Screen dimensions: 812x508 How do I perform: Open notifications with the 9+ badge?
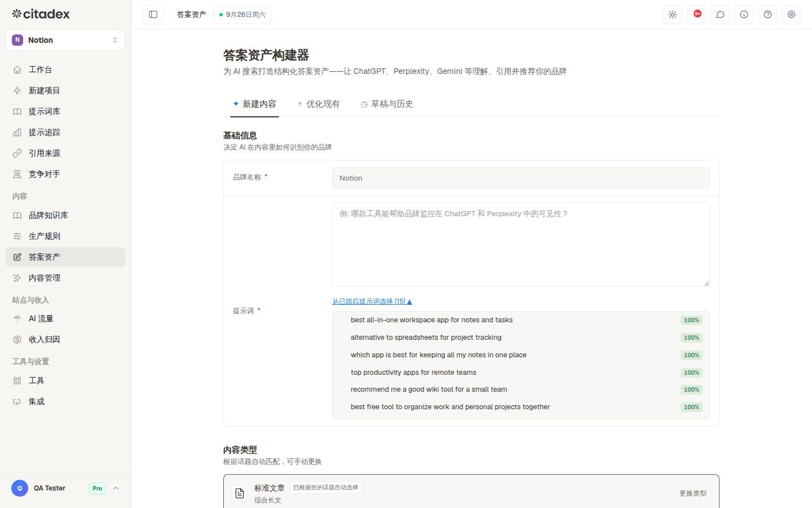(x=696, y=15)
